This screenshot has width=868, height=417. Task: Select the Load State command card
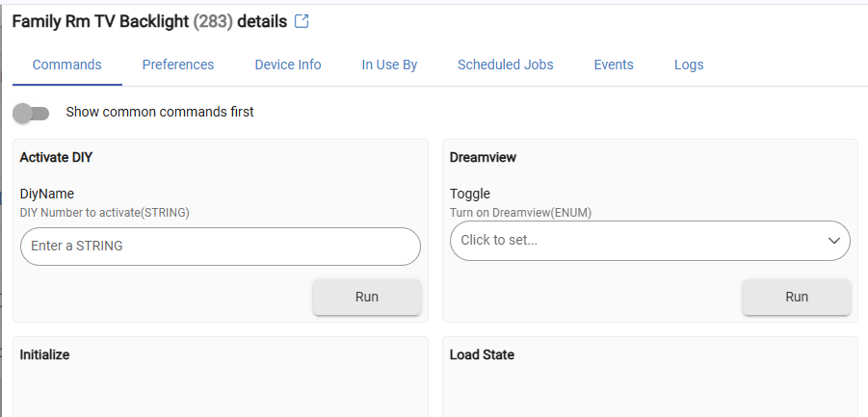tap(650, 377)
